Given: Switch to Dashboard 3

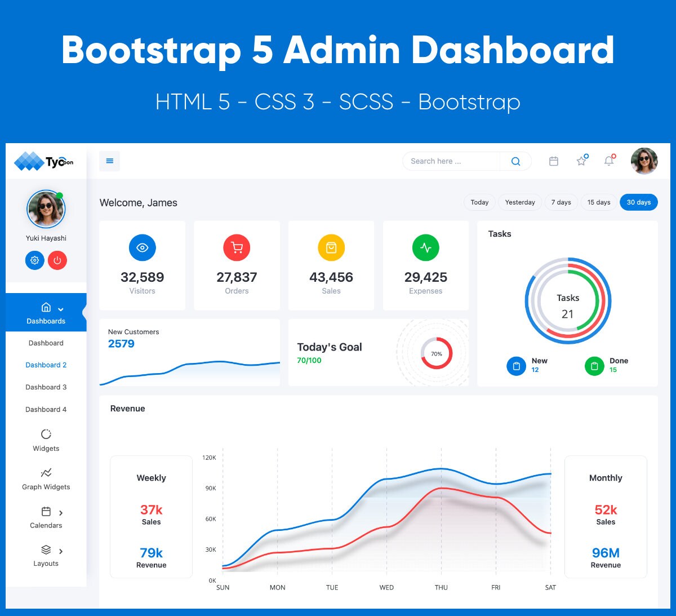Looking at the screenshot, I should pyautogui.click(x=46, y=387).
